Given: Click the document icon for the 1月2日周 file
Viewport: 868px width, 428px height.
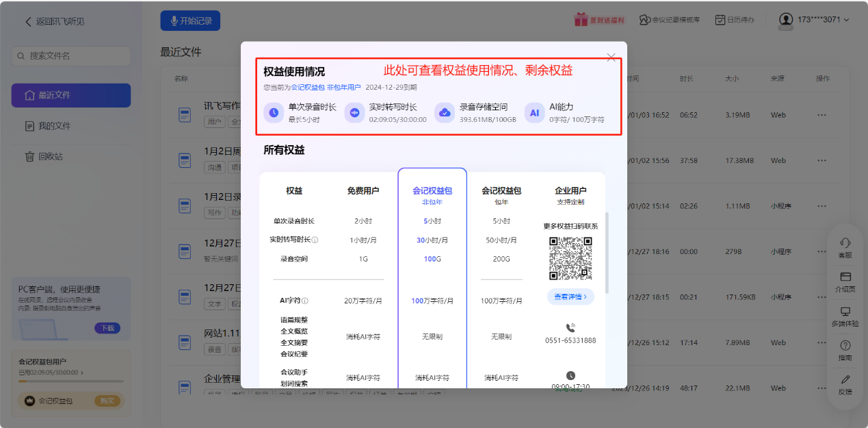Looking at the screenshot, I should pyautogui.click(x=185, y=160).
